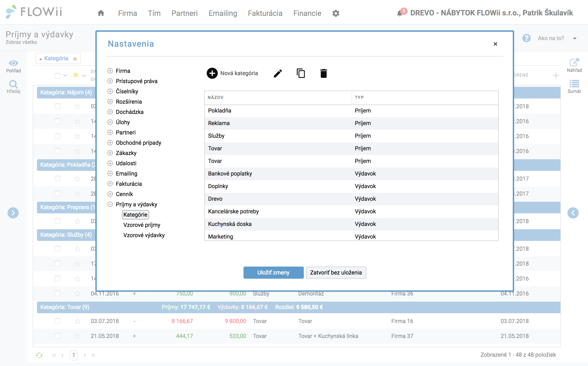Go to next page in the pager
588x366 pixels.
85,355
